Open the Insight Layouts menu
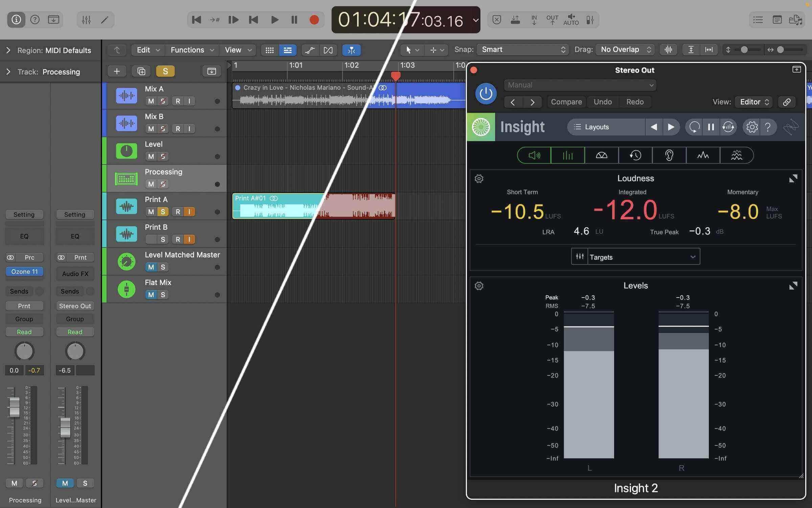The height and width of the screenshot is (508, 812). pos(606,127)
